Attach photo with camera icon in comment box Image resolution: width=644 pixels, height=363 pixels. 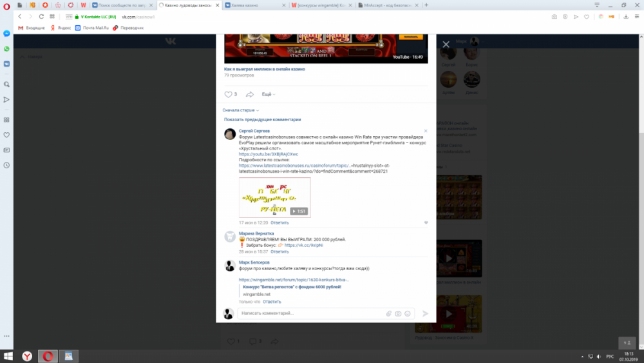tap(398, 313)
